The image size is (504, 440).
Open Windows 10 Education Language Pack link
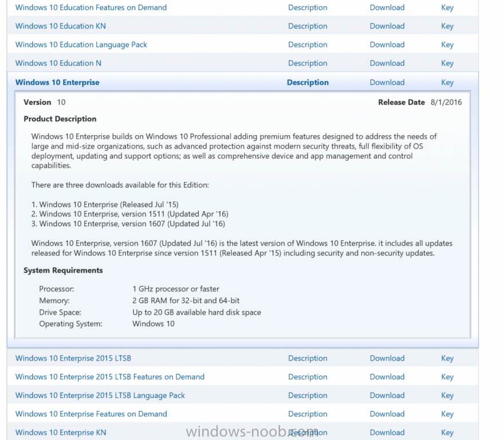pyautogui.click(x=81, y=45)
